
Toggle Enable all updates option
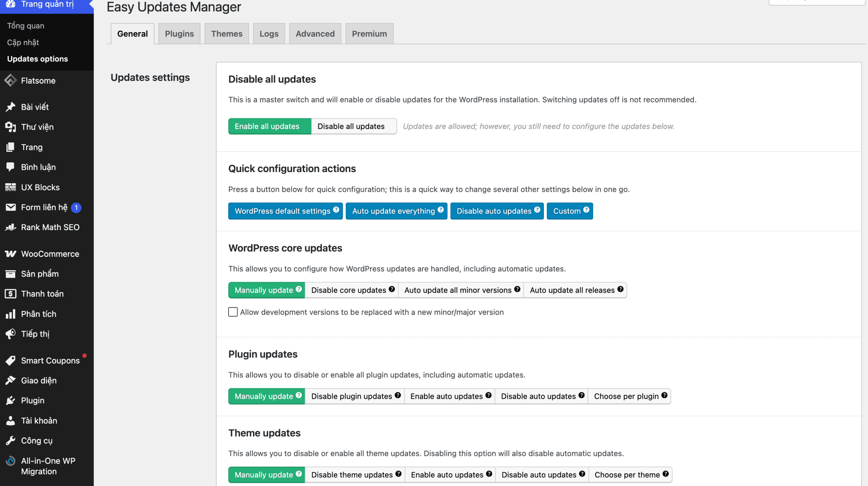(270, 126)
